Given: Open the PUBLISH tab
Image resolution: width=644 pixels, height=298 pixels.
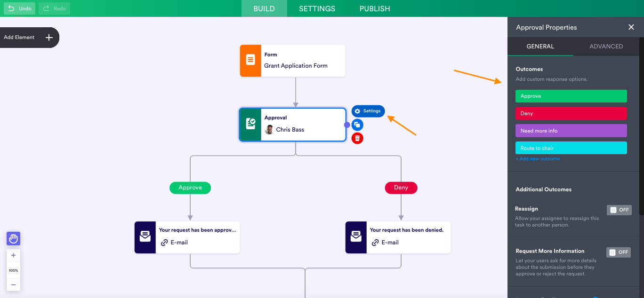Looking at the screenshot, I should click(x=375, y=8).
